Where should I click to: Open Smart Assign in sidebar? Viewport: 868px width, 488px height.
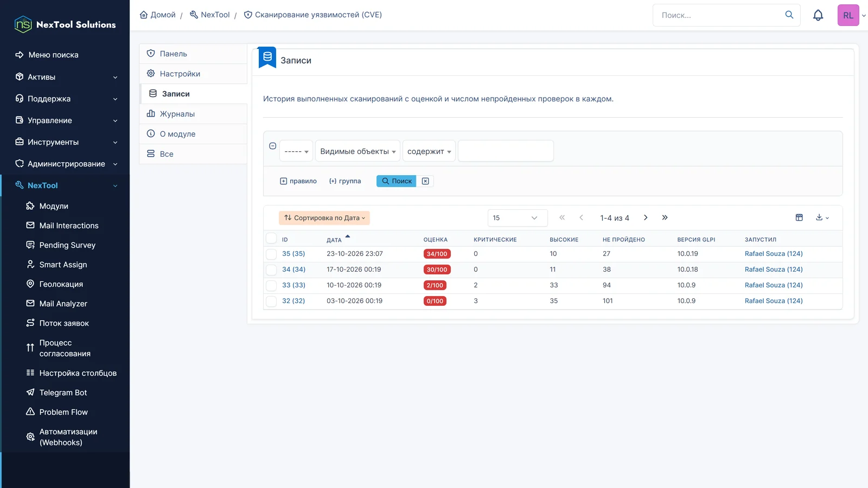pyautogui.click(x=63, y=265)
